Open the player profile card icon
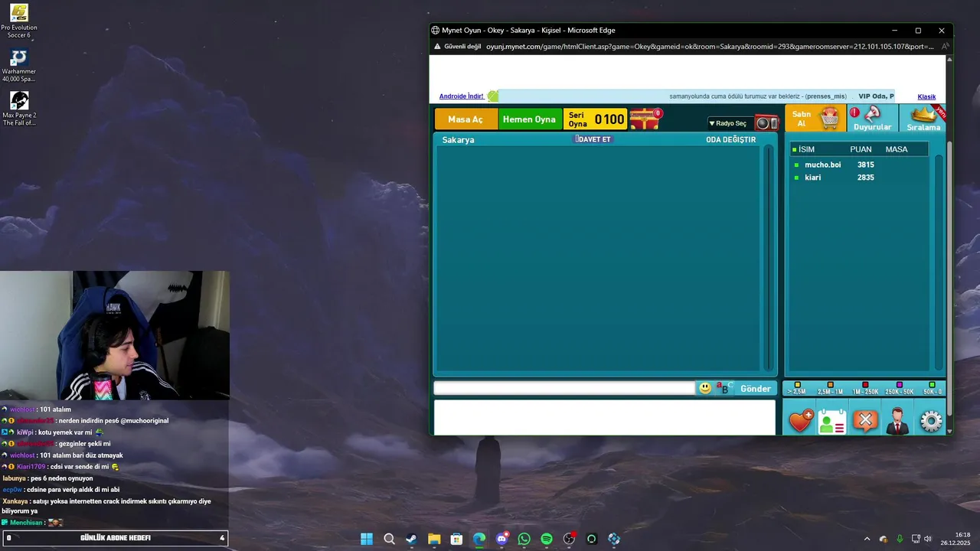Image resolution: width=980 pixels, height=551 pixels. click(832, 421)
